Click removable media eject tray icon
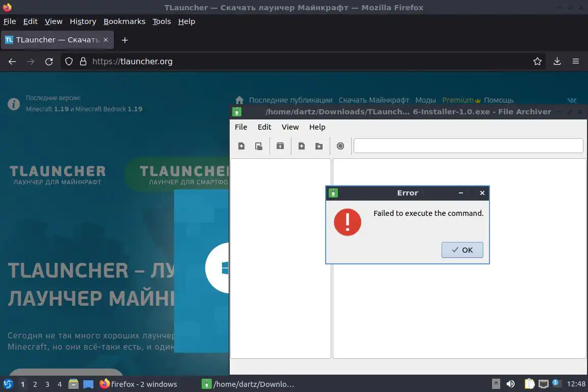The width and height of the screenshot is (588, 392). (496, 384)
